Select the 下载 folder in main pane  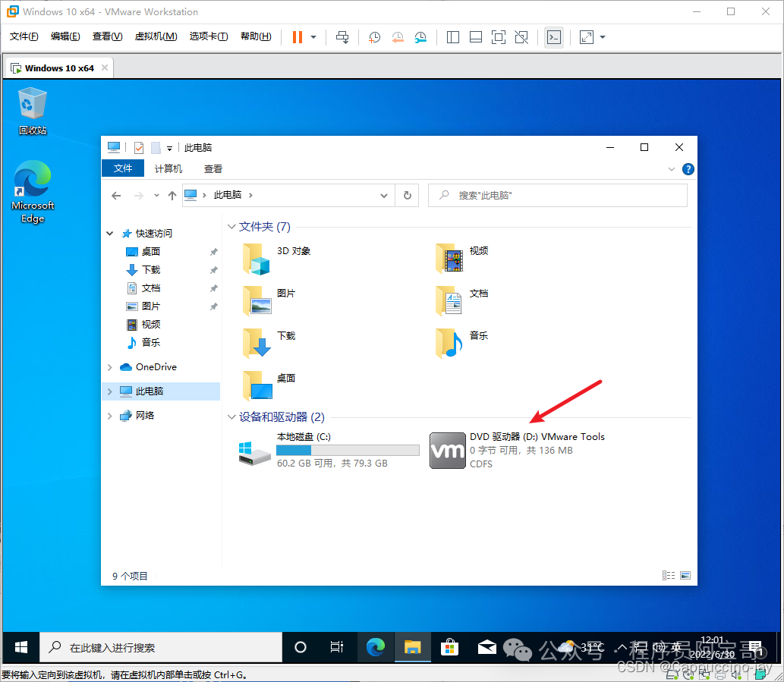pos(270,343)
